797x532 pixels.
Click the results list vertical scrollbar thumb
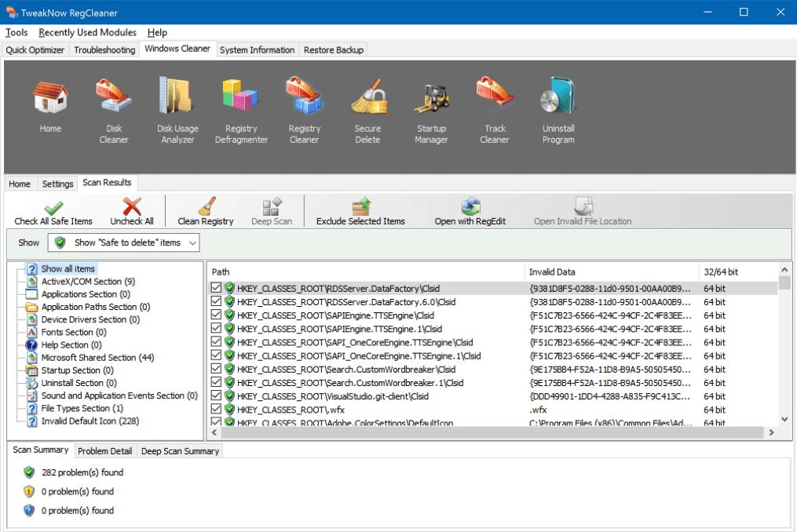click(784, 283)
